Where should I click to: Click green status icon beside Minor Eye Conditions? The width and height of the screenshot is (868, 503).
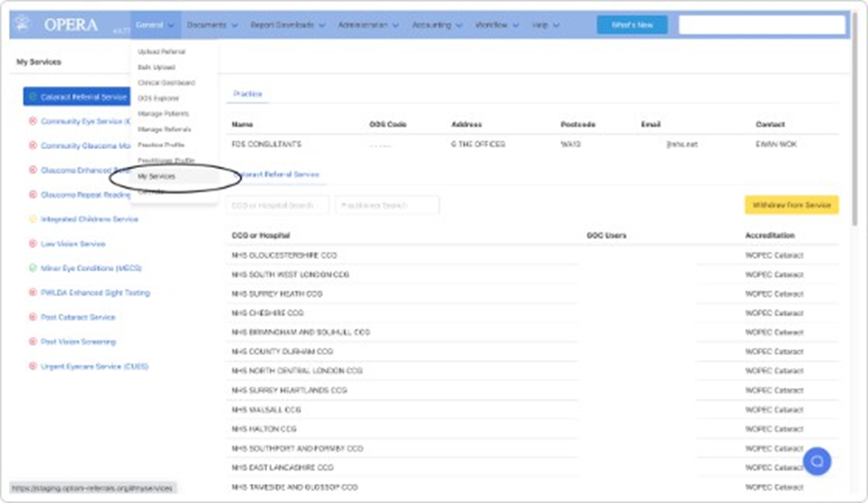coord(33,268)
